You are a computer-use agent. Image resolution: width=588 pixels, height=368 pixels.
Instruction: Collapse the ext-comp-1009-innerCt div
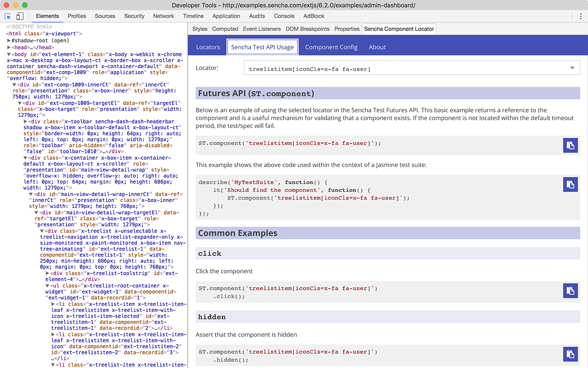tap(15, 85)
